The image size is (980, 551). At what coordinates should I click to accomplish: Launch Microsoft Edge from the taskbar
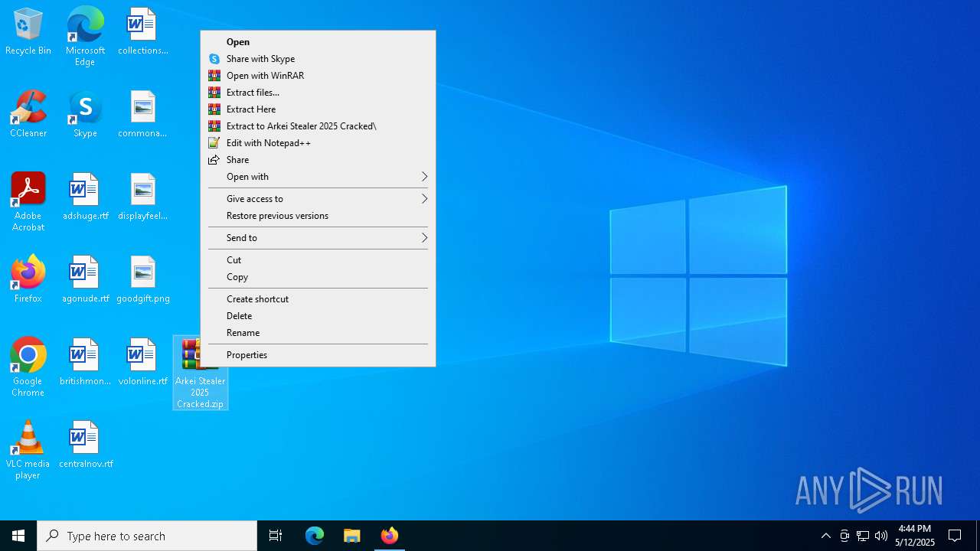pyautogui.click(x=315, y=536)
